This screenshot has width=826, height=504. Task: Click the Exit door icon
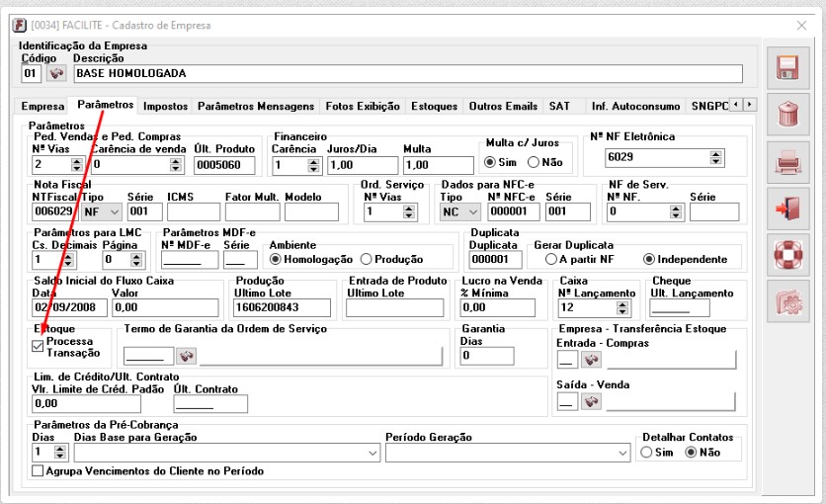click(787, 209)
